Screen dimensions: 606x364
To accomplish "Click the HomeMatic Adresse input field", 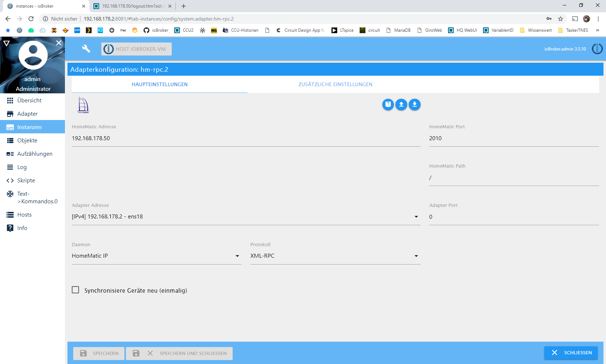I will (246, 138).
